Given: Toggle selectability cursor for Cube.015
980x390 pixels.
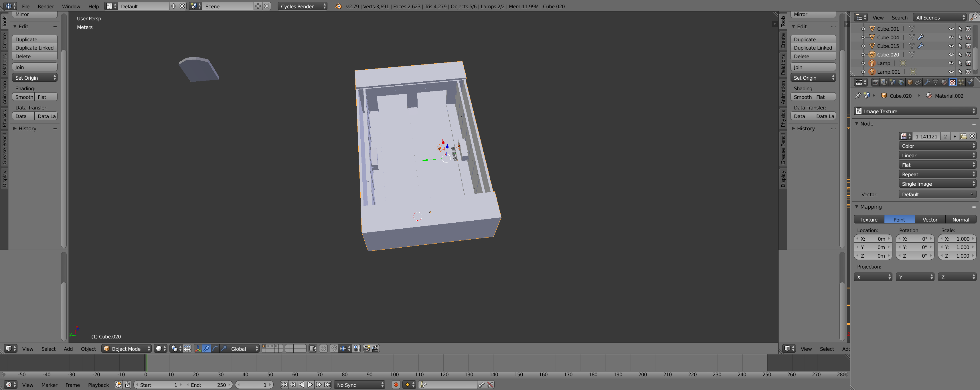Looking at the screenshot, I should tap(960, 46).
